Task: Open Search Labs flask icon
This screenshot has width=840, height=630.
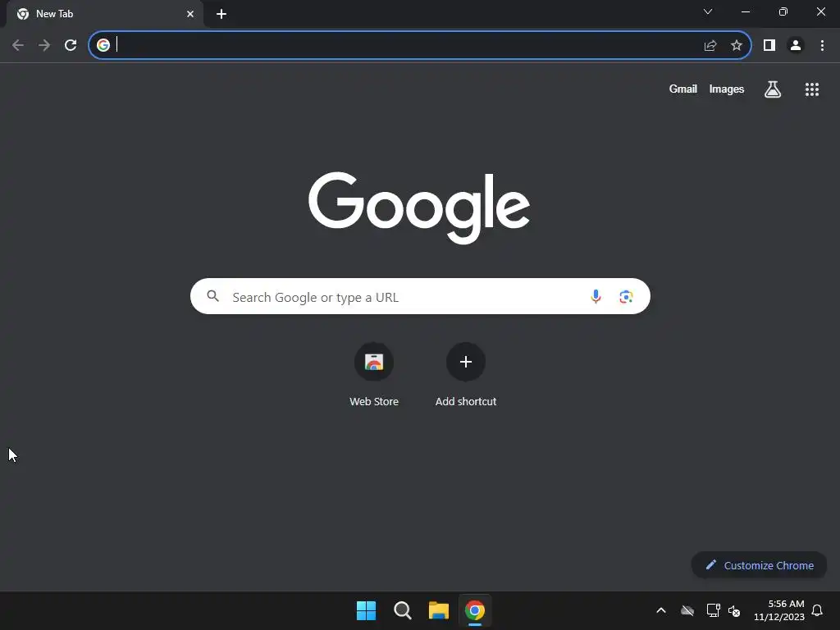Action: coord(773,89)
